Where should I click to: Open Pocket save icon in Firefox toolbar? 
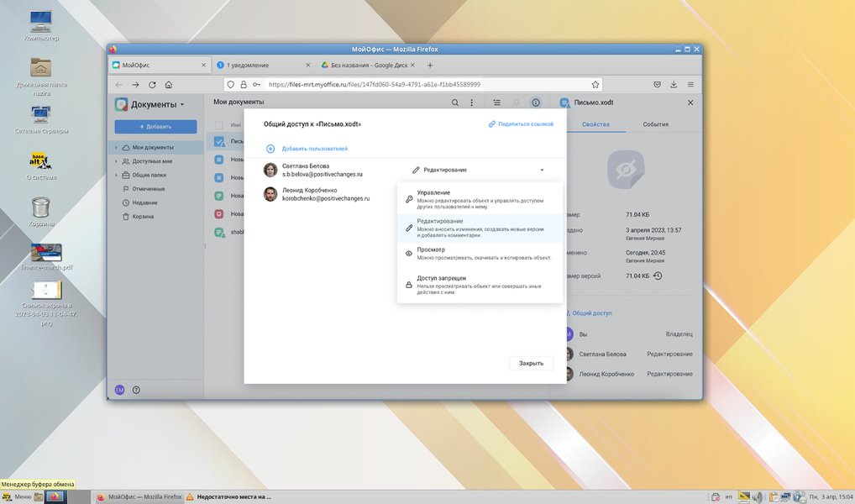(657, 85)
